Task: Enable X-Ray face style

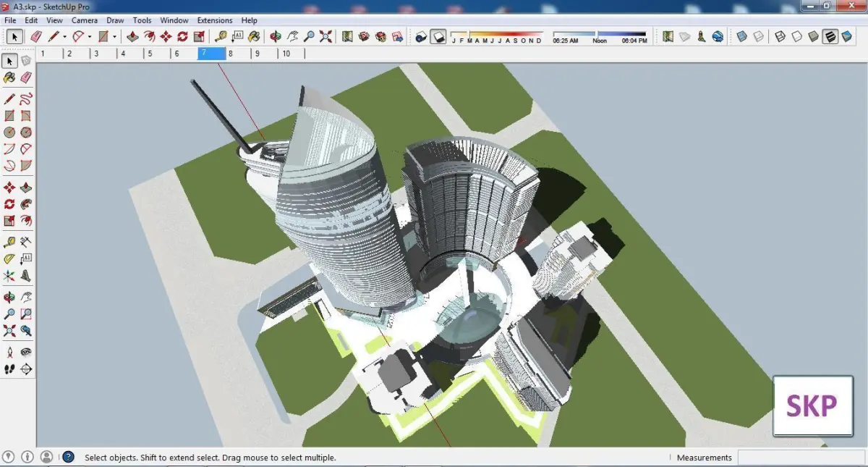Action: [741, 36]
